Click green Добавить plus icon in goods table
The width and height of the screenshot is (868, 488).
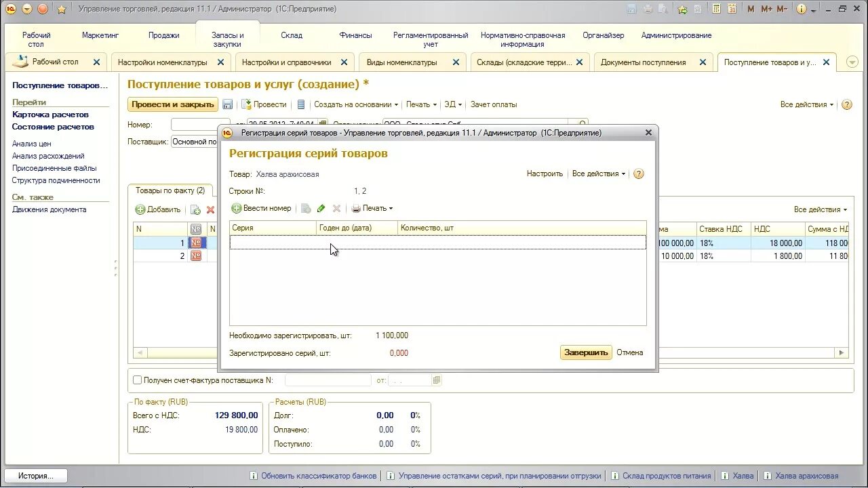tap(157, 209)
